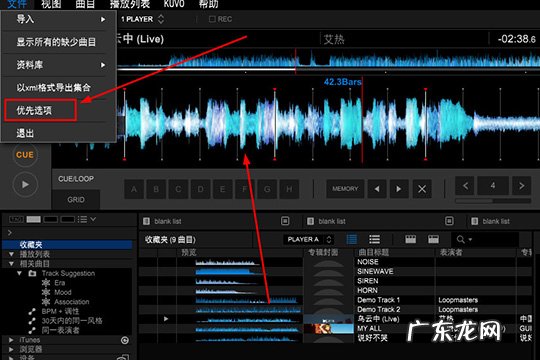Trigger hot cue H

[289, 189]
